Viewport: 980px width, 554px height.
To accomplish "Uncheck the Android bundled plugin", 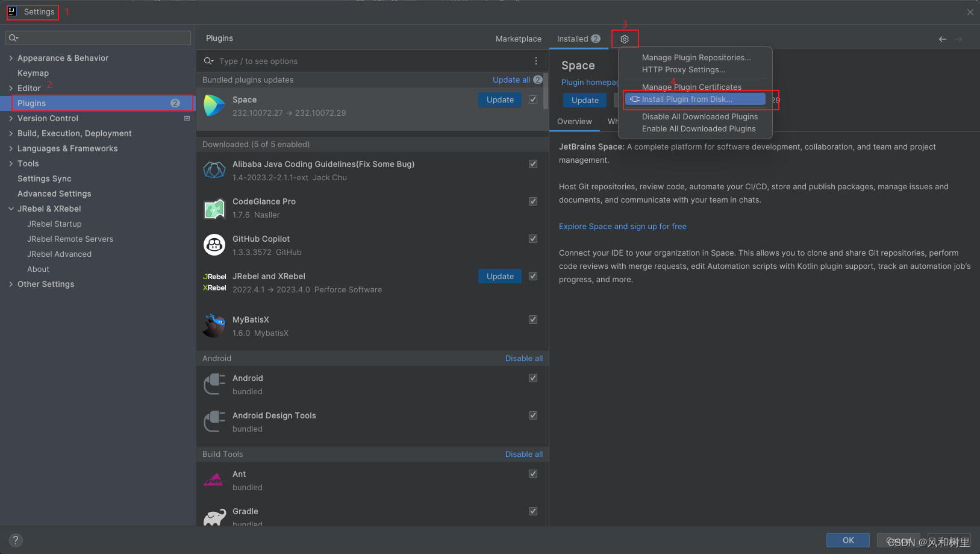I will pyautogui.click(x=533, y=378).
